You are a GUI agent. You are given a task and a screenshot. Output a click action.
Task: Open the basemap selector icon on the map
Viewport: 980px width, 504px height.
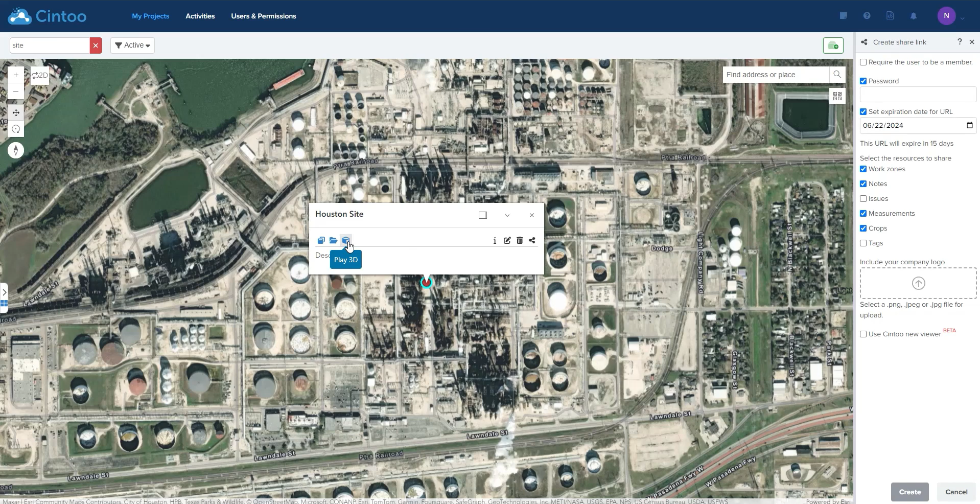837,96
